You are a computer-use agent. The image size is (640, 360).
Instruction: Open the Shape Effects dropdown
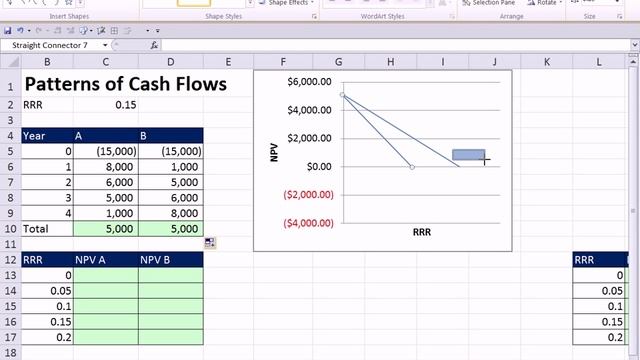click(x=288, y=3)
